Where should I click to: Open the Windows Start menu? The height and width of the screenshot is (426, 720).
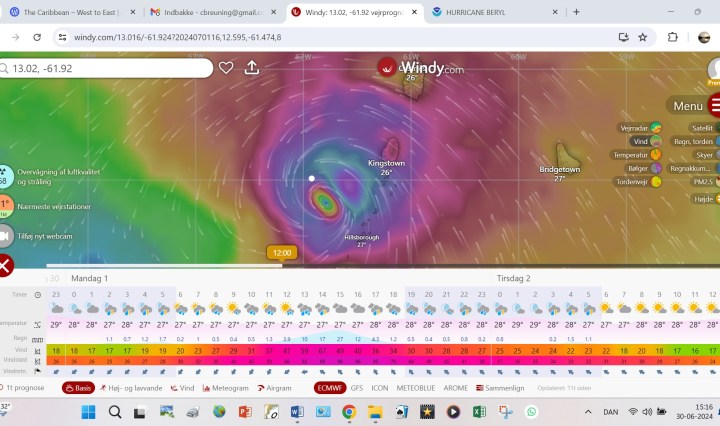(x=87, y=411)
